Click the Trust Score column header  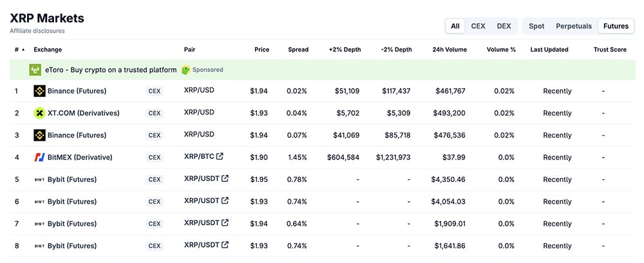coord(610,50)
